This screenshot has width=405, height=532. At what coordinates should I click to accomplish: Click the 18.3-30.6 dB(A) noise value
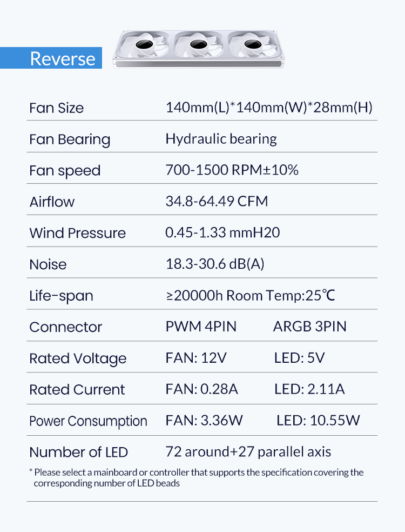pos(214,264)
